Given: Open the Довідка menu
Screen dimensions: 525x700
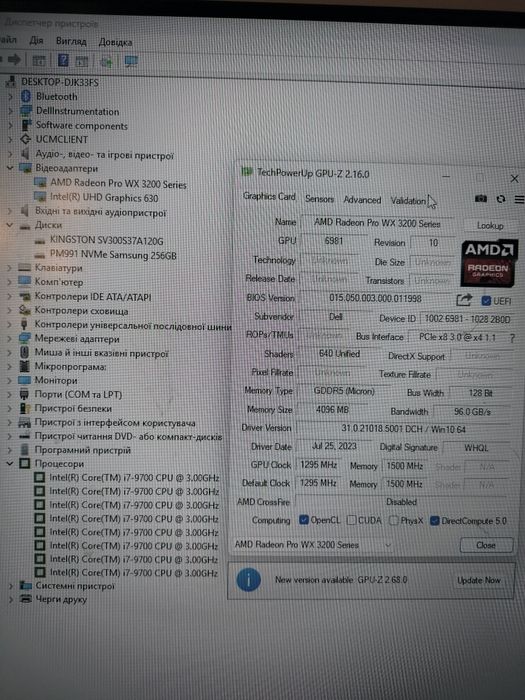Looking at the screenshot, I should pyautogui.click(x=115, y=42).
